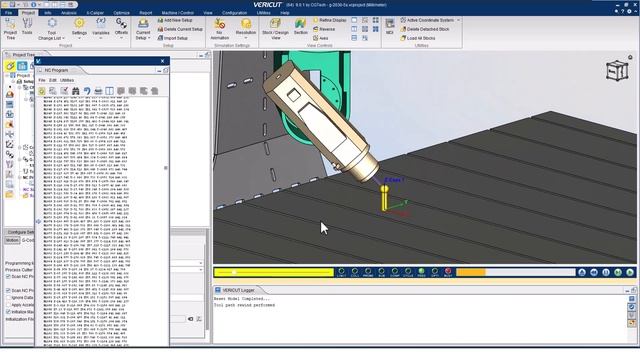Toggle the Initialize Machine checkbox
This screenshot has height=360, width=640.
click(8, 312)
